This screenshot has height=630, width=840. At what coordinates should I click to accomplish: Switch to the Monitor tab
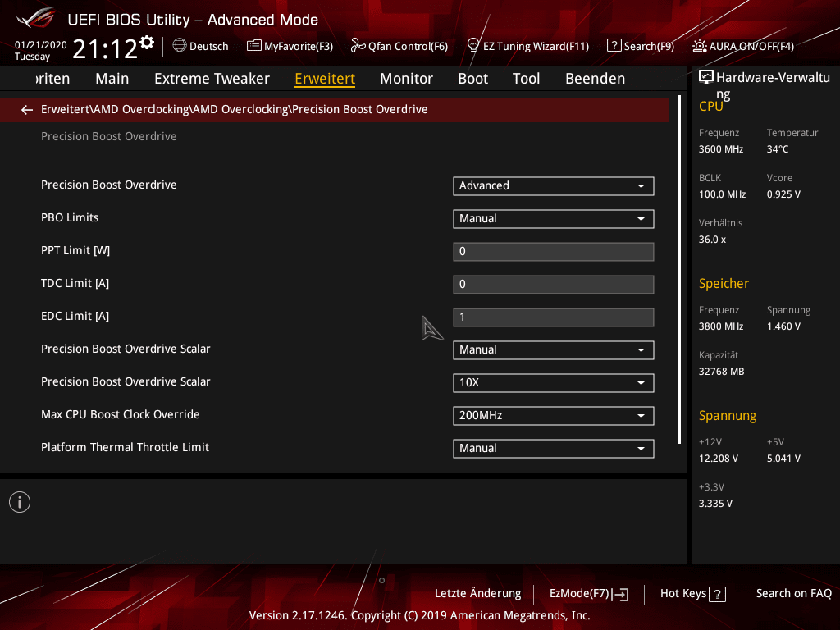coord(406,79)
